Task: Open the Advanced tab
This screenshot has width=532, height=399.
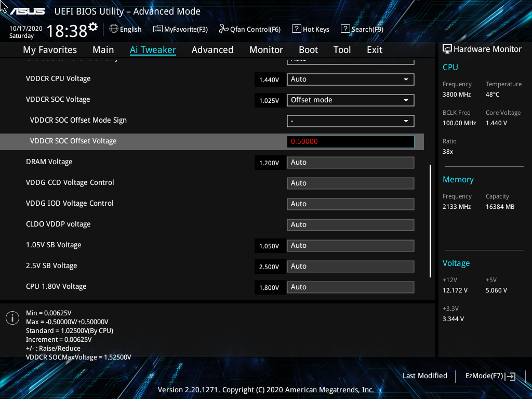Action: (212, 50)
